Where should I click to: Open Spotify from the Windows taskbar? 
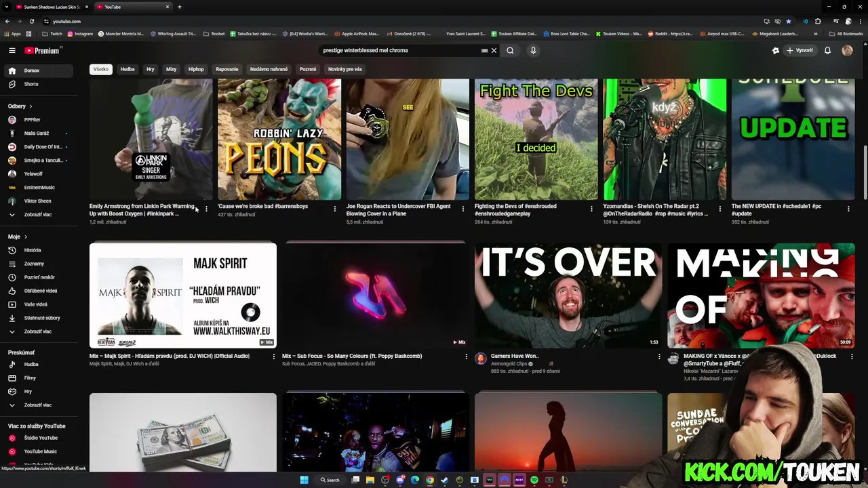534,480
